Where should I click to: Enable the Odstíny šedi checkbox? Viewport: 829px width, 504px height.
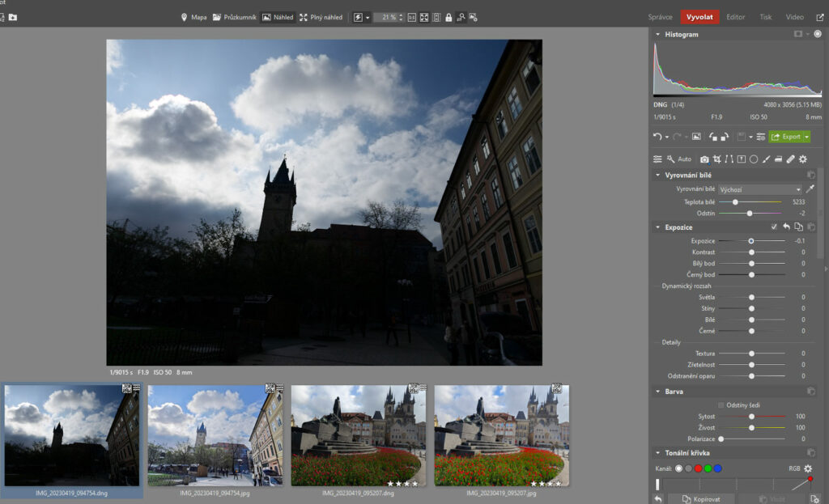pyautogui.click(x=721, y=405)
